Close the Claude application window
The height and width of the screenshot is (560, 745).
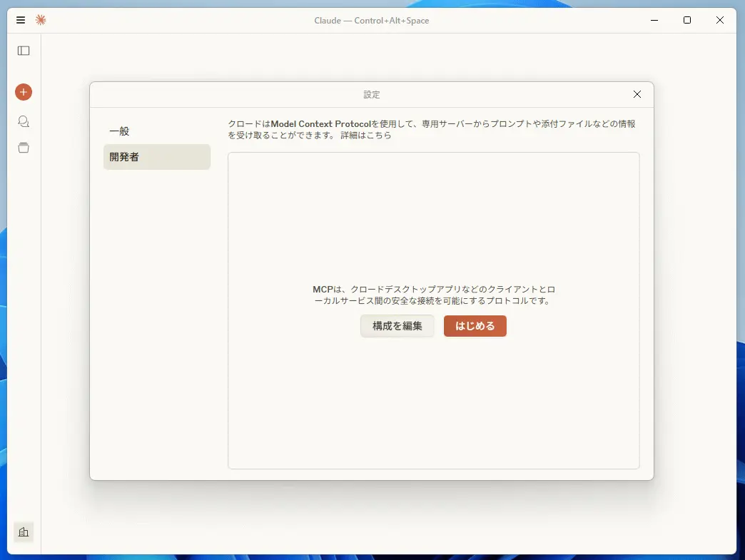click(x=720, y=20)
